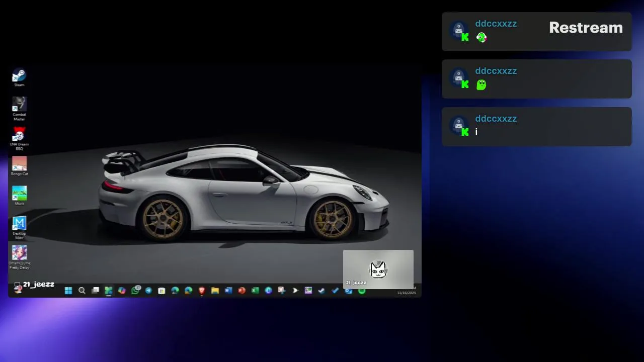Open File Explorer folder icon in taskbar
Viewport: 644px width, 362px height.
tap(215, 291)
